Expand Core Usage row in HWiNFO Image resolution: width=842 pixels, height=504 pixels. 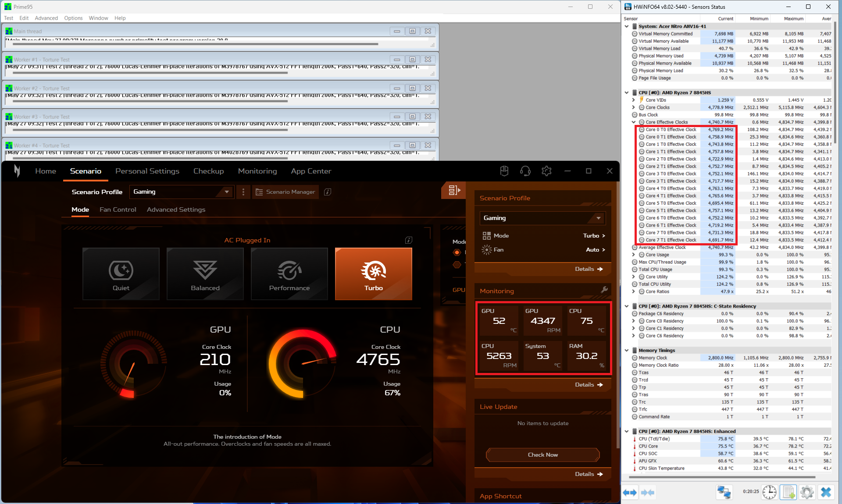click(634, 255)
